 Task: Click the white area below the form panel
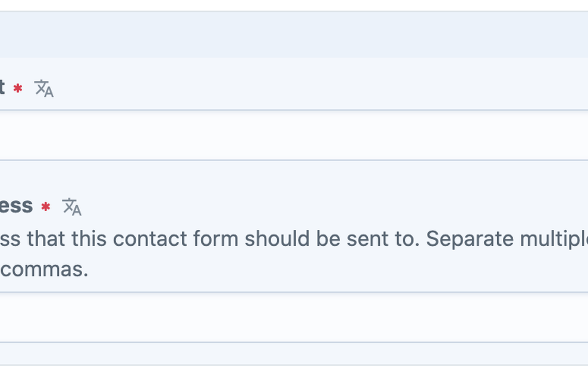point(294,372)
